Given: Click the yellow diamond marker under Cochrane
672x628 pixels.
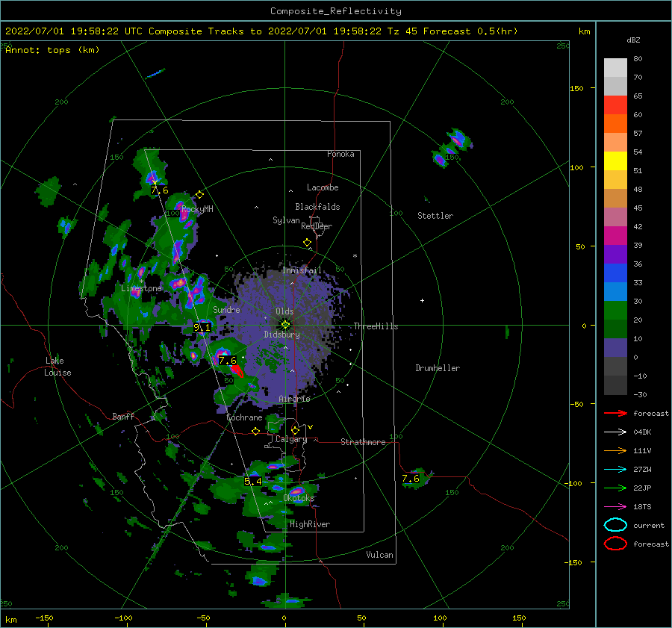Looking at the screenshot, I should pyautogui.click(x=256, y=431).
